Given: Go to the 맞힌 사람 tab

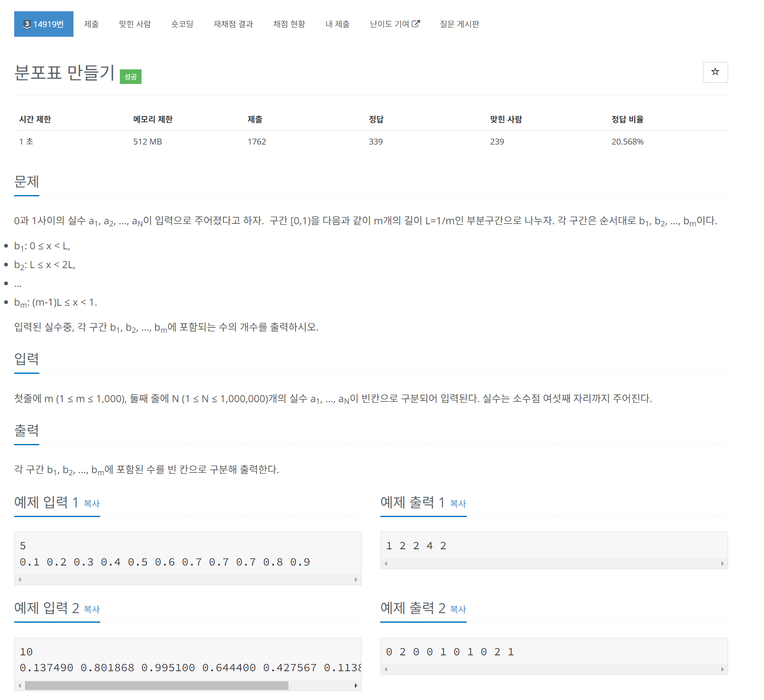Looking at the screenshot, I should (x=135, y=24).
